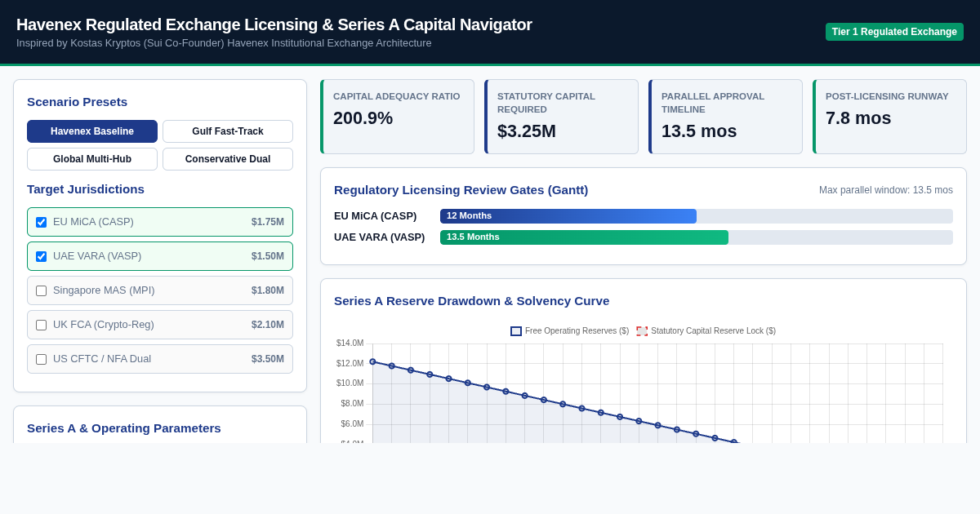Apply the Gulf Fast-Track preset
This screenshot has width=980, height=514.
point(228,131)
